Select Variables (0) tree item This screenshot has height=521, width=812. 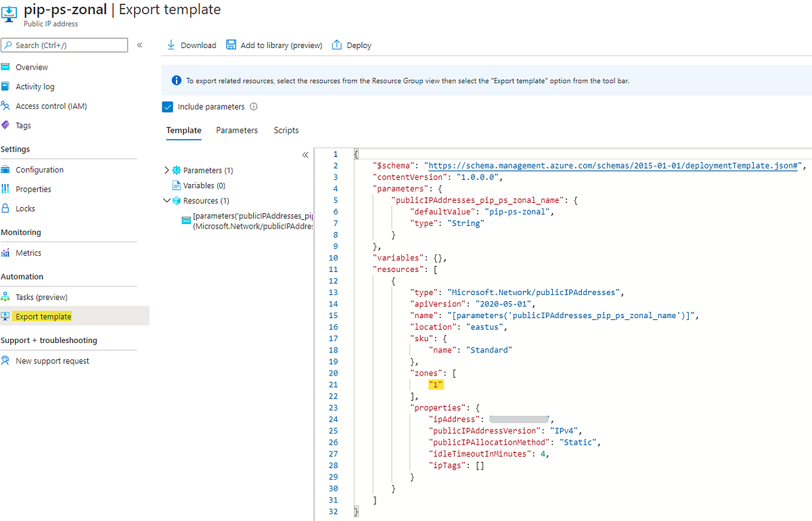pos(204,185)
